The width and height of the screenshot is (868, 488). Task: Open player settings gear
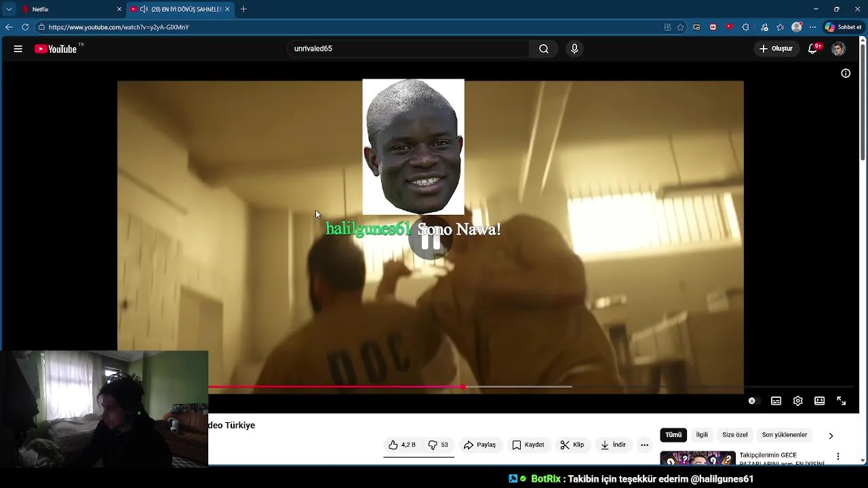pos(798,401)
